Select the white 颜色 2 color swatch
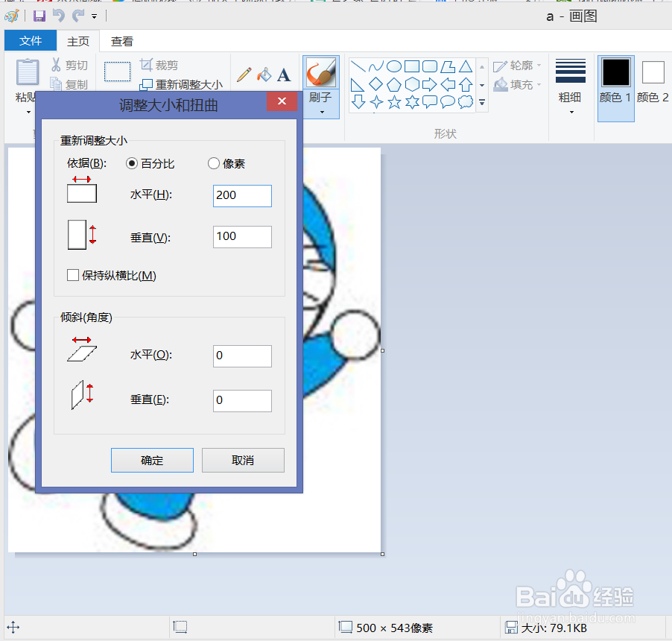672x641 pixels. point(653,72)
